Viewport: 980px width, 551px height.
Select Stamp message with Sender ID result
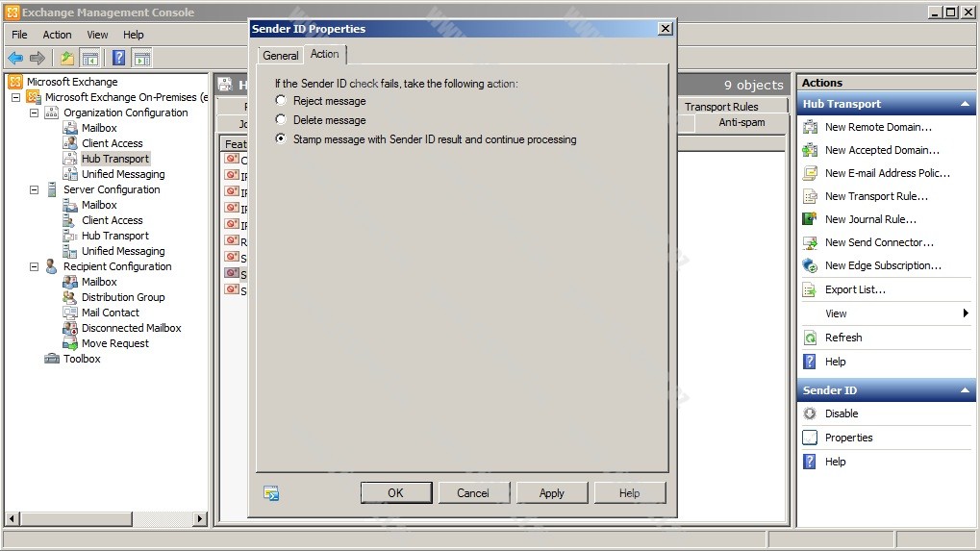click(281, 139)
